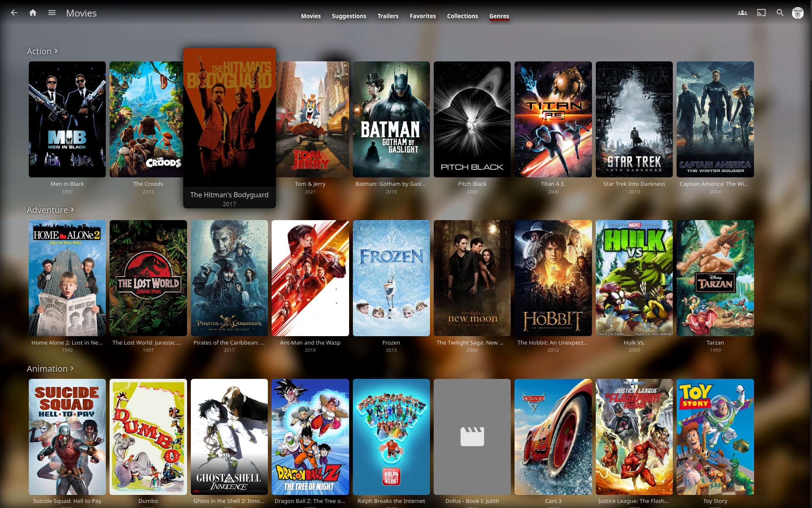Open Captain America Winter Soldier poster
This screenshot has height=508, width=812.
pyautogui.click(x=715, y=119)
